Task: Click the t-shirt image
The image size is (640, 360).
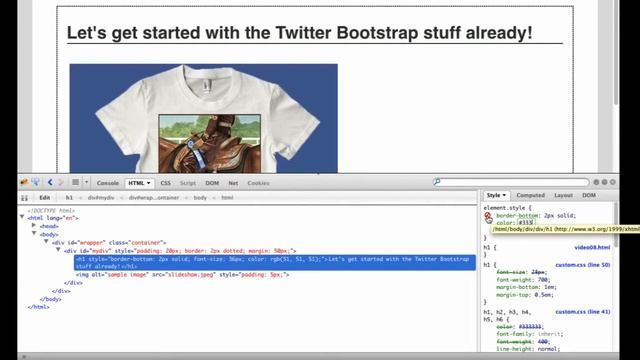Action: [x=203, y=118]
